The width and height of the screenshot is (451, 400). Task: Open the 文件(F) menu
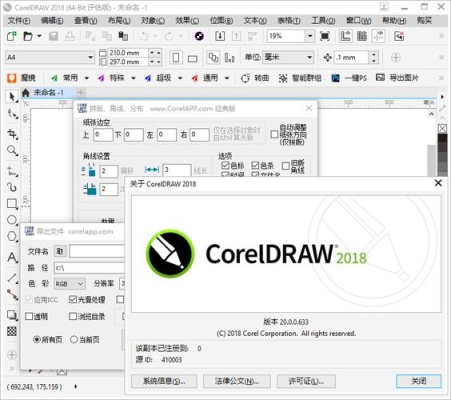click(19, 21)
